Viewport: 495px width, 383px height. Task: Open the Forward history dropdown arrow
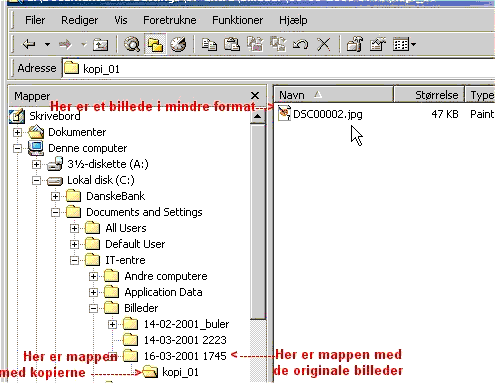click(x=83, y=44)
